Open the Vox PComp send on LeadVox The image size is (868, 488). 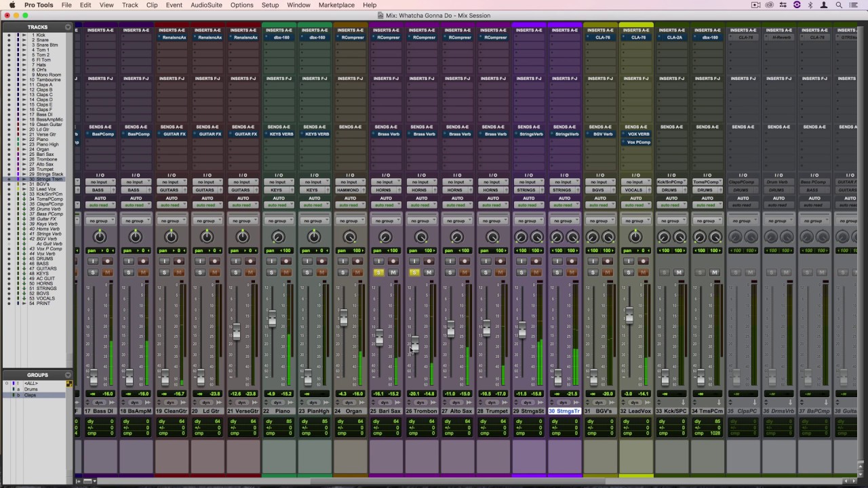tap(636, 142)
